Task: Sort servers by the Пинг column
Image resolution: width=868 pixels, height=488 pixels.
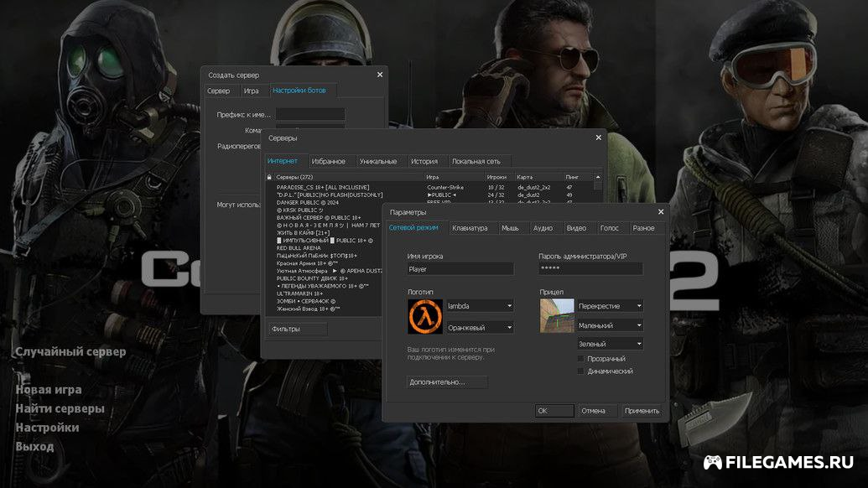Action: coord(579,177)
